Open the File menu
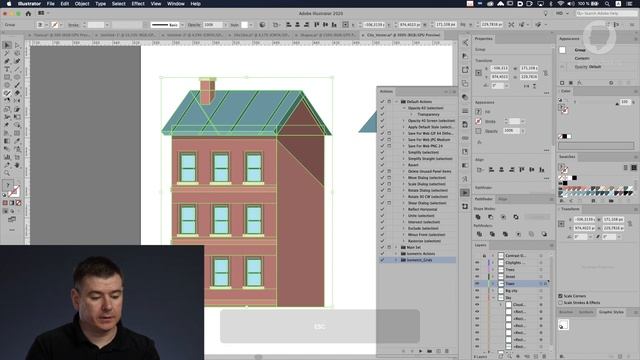 click(51, 4)
